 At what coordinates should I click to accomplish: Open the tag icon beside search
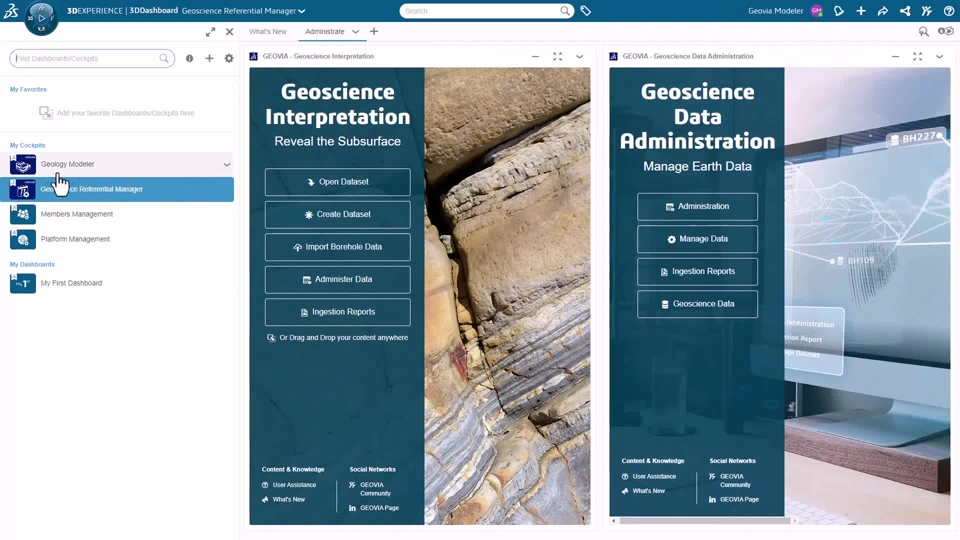586,11
